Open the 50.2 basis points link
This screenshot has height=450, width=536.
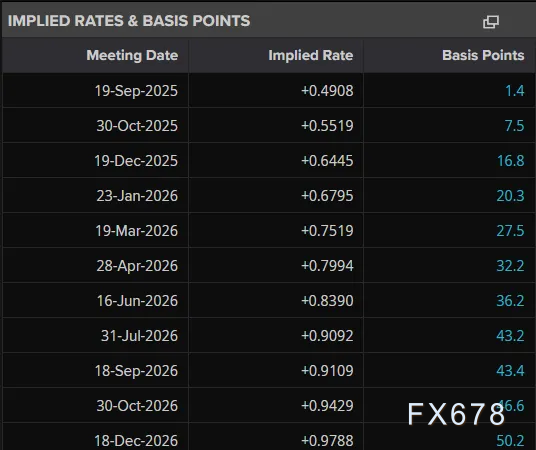510,441
